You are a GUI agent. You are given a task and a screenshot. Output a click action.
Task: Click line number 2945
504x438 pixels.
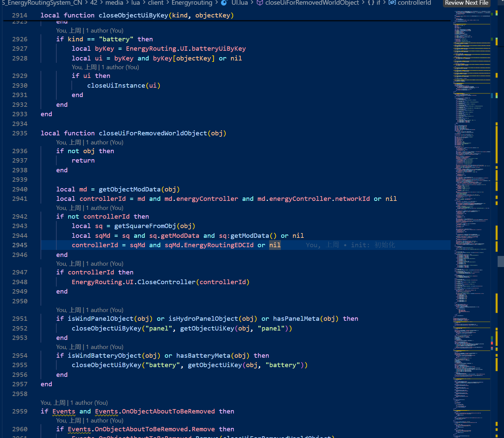click(x=20, y=245)
